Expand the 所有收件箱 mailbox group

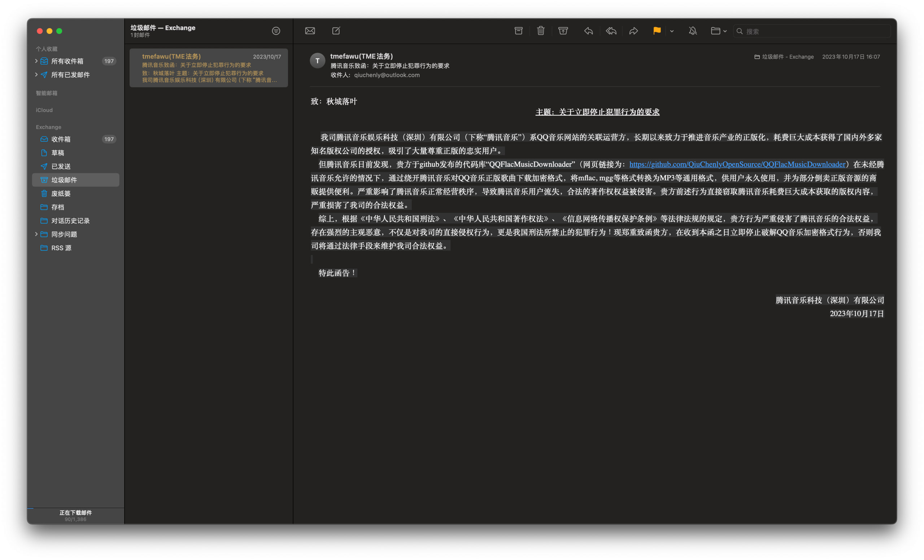(x=36, y=61)
